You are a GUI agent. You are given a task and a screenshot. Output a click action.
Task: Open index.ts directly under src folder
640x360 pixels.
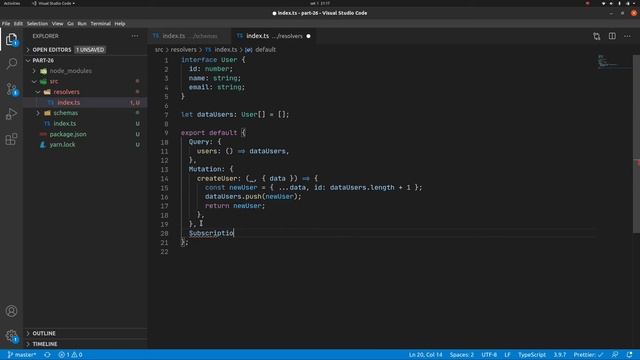click(86, 123)
